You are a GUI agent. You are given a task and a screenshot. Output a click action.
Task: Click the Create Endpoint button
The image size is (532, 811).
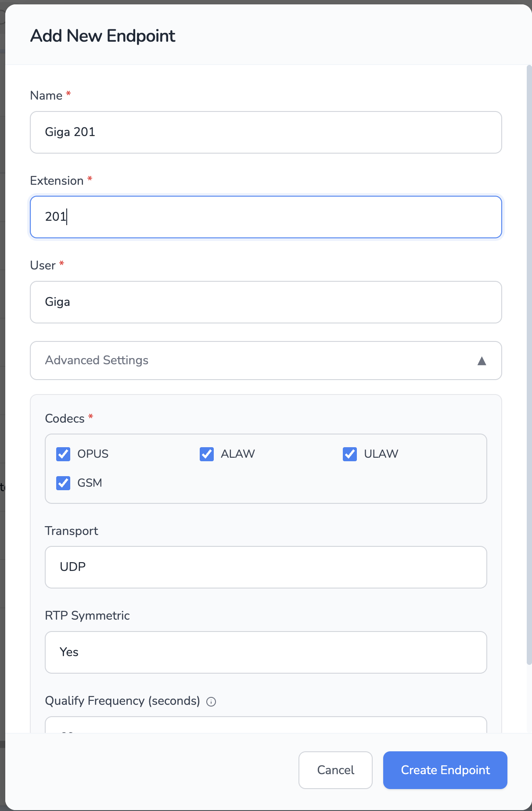click(x=445, y=770)
